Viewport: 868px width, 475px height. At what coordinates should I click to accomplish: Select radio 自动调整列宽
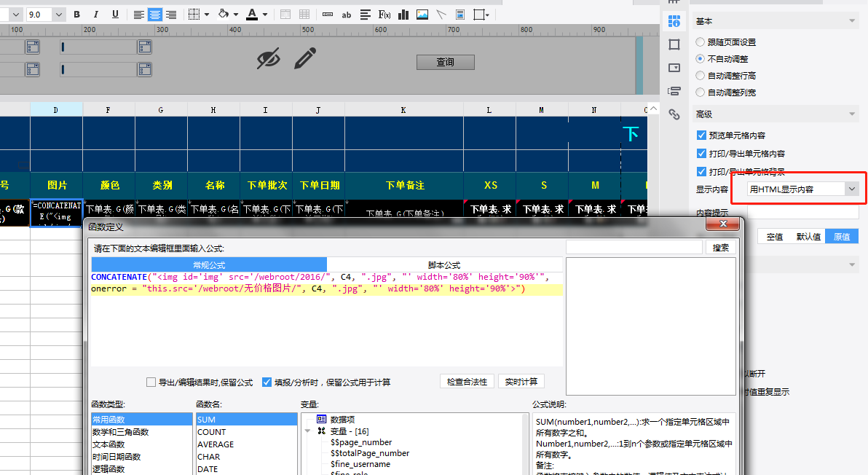[701, 92]
